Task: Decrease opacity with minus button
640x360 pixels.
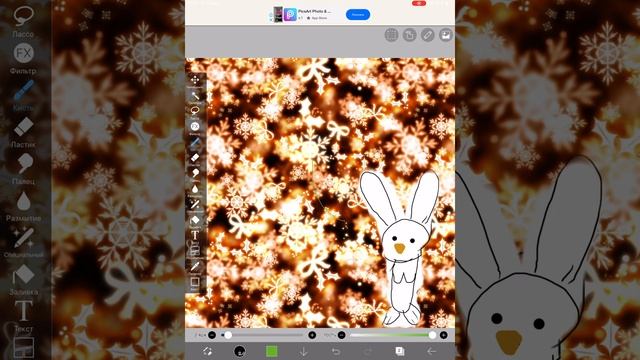Action: (342, 335)
